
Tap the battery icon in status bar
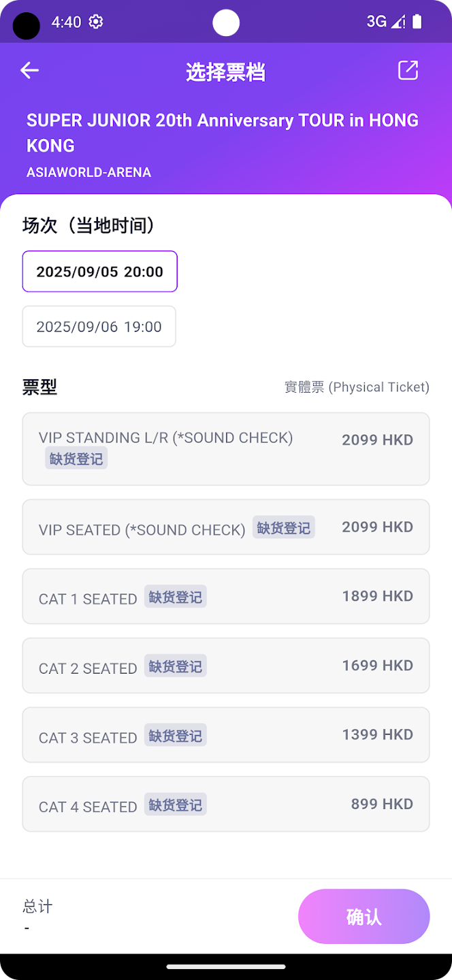coord(417,22)
